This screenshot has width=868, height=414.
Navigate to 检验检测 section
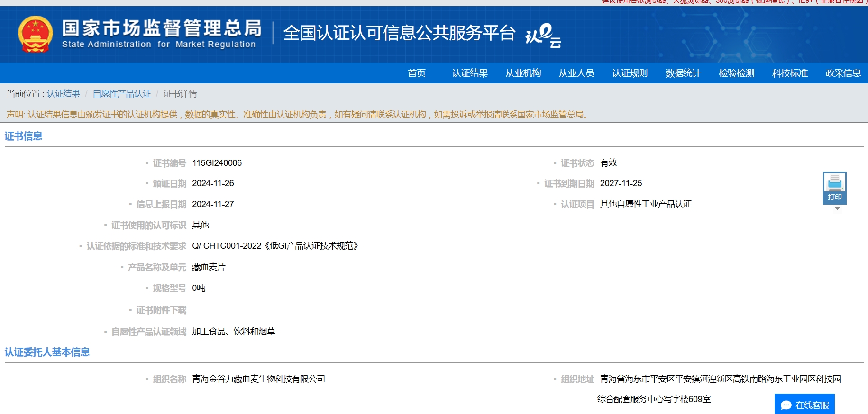[736, 73]
